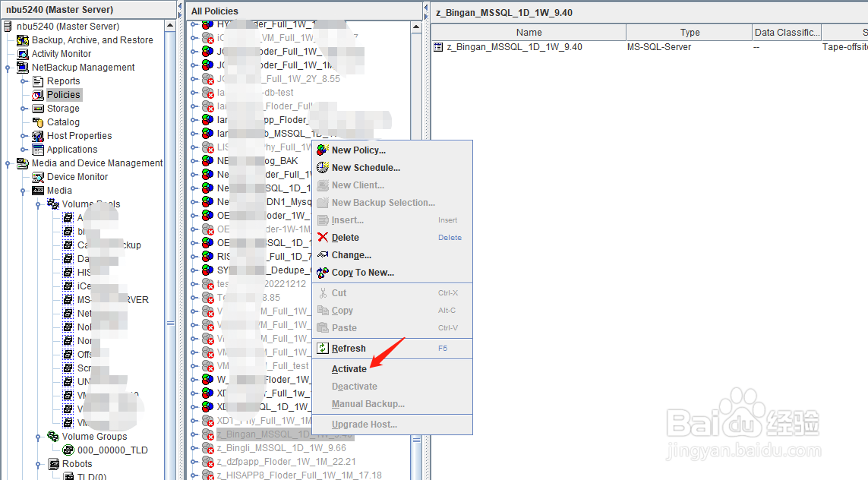The height and width of the screenshot is (480, 868).
Task: Click the New Schedule clock icon
Action: [x=322, y=167]
